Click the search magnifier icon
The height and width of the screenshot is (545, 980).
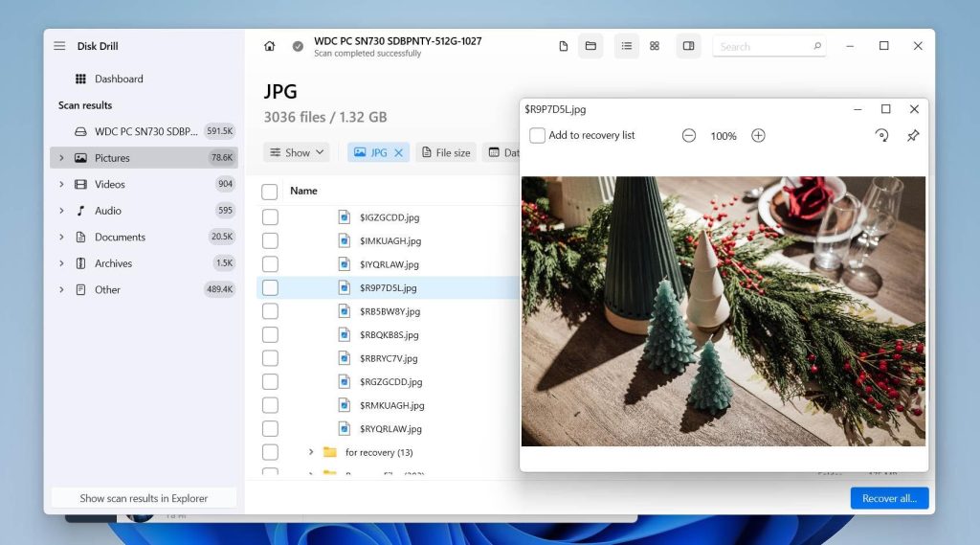point(817,46)
